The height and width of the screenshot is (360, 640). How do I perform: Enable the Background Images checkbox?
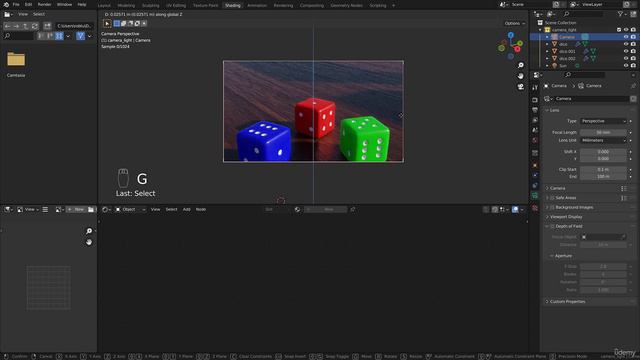[x=552, y=207]
